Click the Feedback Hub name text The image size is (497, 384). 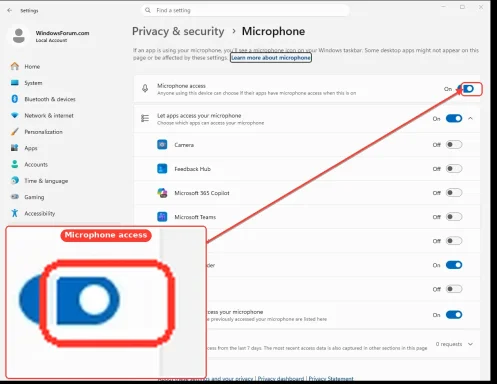coord(193,169)
